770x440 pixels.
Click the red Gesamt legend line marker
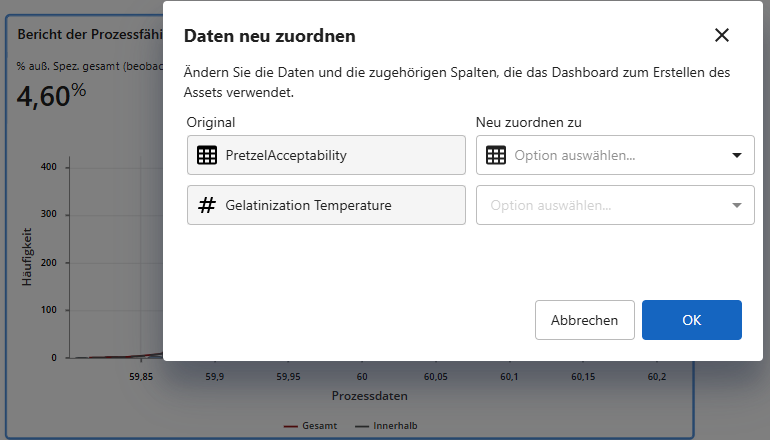point(291,426)
